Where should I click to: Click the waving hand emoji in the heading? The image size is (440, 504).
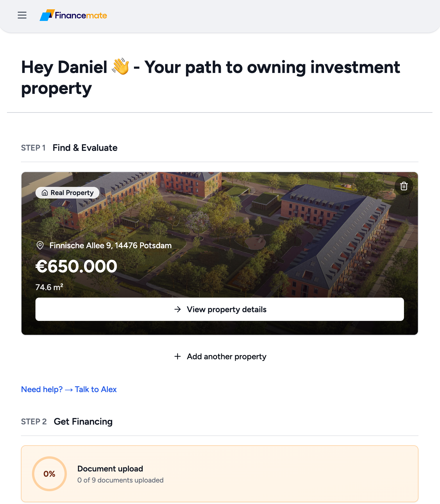pos(120,67)
